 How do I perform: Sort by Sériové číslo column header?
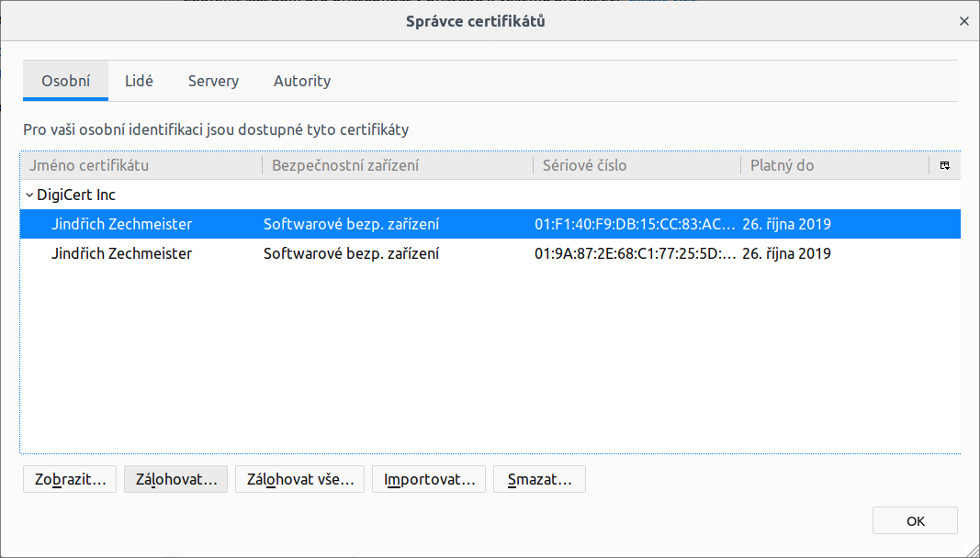click(636, 166)
